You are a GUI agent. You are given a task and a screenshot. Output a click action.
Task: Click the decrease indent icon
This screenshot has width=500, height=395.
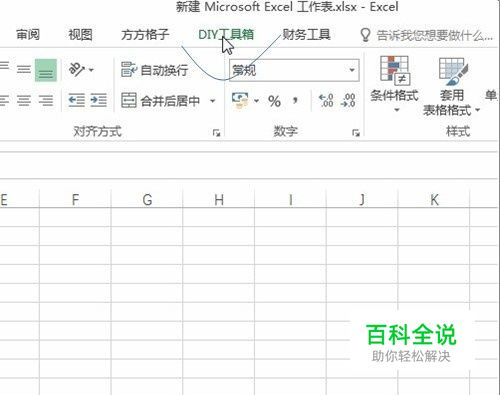click(x=76, y=100)
